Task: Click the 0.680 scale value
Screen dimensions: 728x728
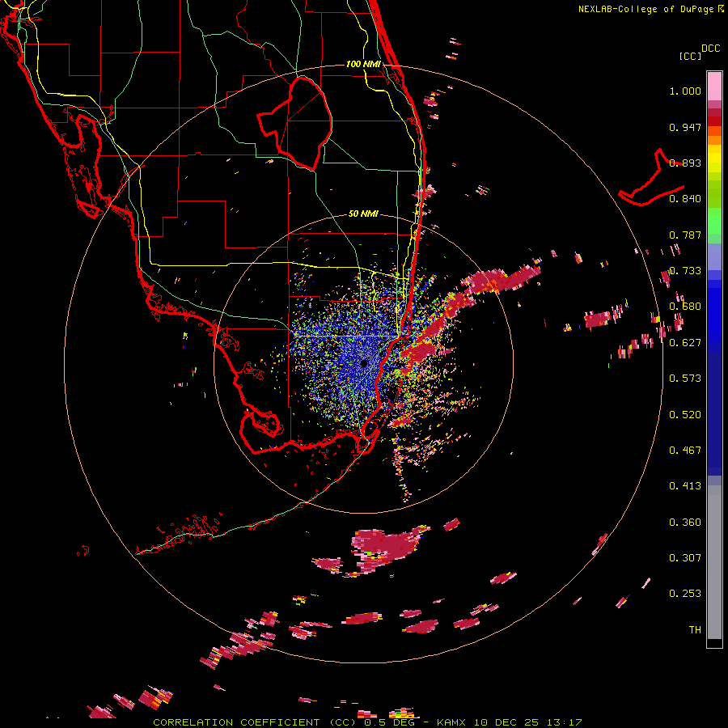Action: click(685, 307)
